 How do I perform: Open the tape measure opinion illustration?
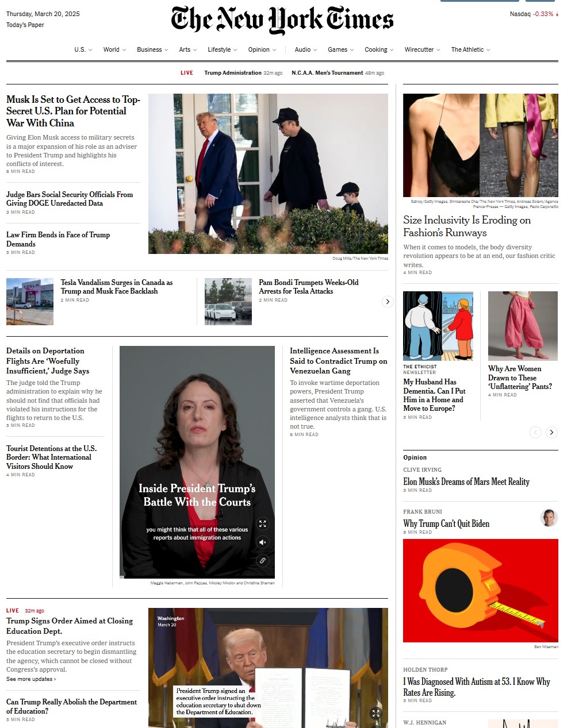(x=481, y=591)
